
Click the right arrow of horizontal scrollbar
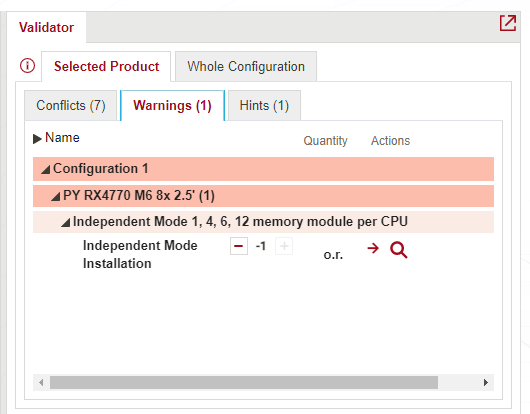click(486, 383)
